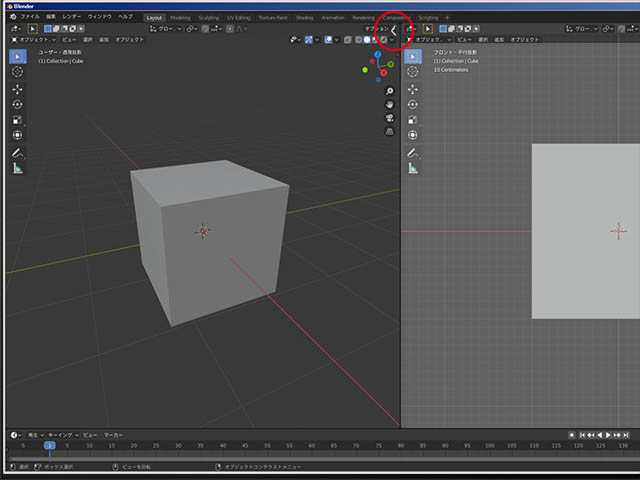Click the red X axis on navigation gizmo

pyautogui.click(x=384, y=73)
